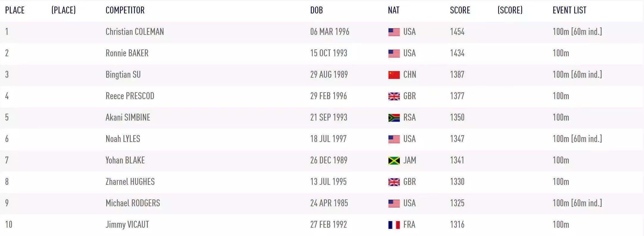Click the DOB column header
This screenshot has width=644, height=236.
(316, 10)
